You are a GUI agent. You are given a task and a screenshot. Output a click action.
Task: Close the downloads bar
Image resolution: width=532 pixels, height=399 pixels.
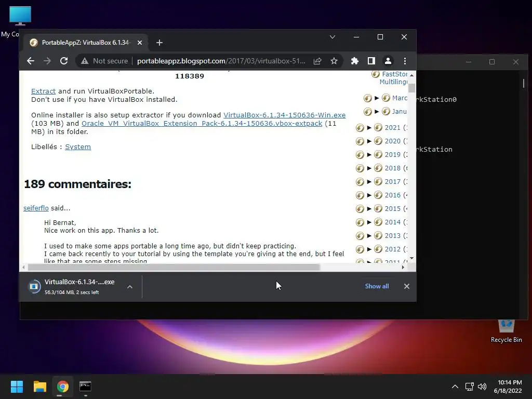click(407, 286)
